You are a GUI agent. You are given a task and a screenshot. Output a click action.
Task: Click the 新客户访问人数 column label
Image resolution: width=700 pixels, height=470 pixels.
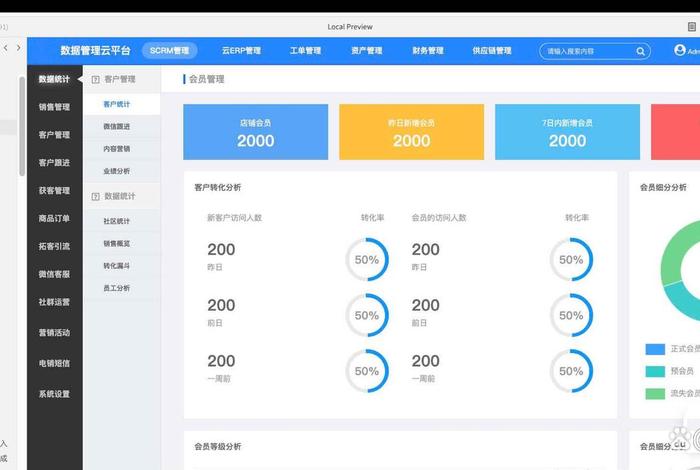(x=234, y=218)
